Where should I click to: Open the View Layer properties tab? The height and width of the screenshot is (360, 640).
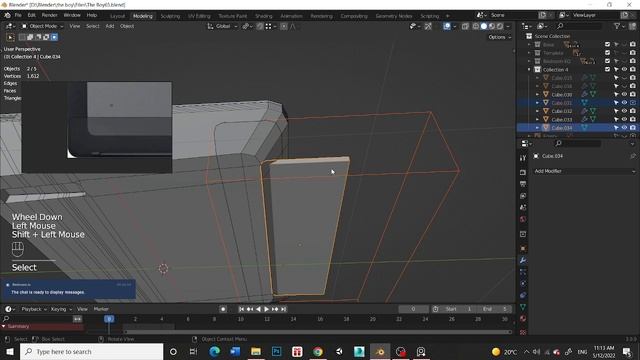[523, 196]
